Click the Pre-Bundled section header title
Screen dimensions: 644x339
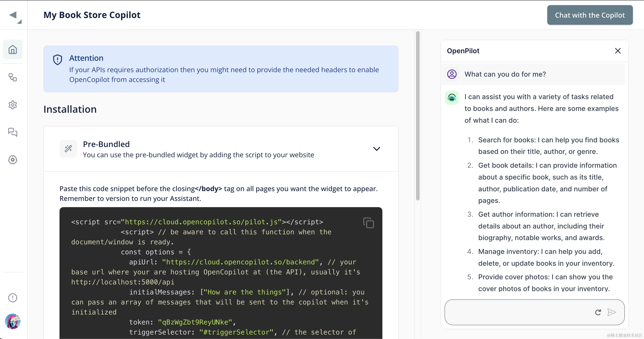[106, 144]
